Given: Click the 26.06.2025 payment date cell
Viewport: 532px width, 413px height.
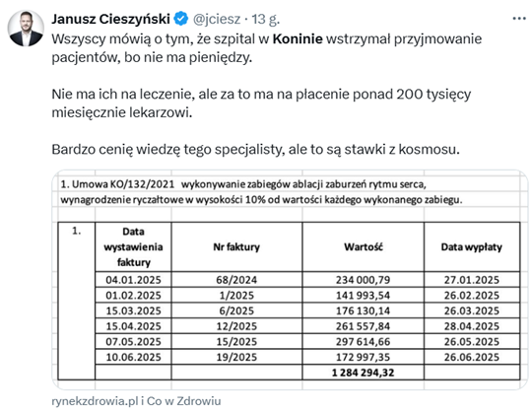Looking at the screenshot, I should 472,357.
